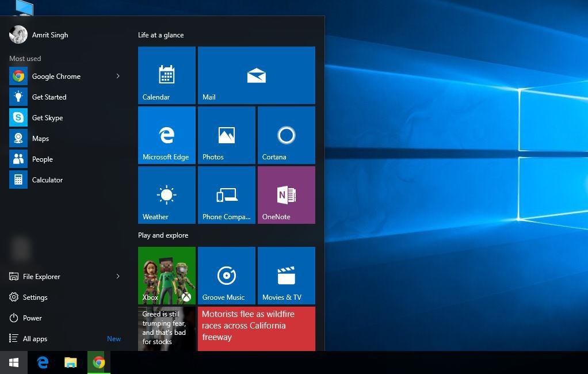Open the Google Chrome most-used entry

(66, 76)
